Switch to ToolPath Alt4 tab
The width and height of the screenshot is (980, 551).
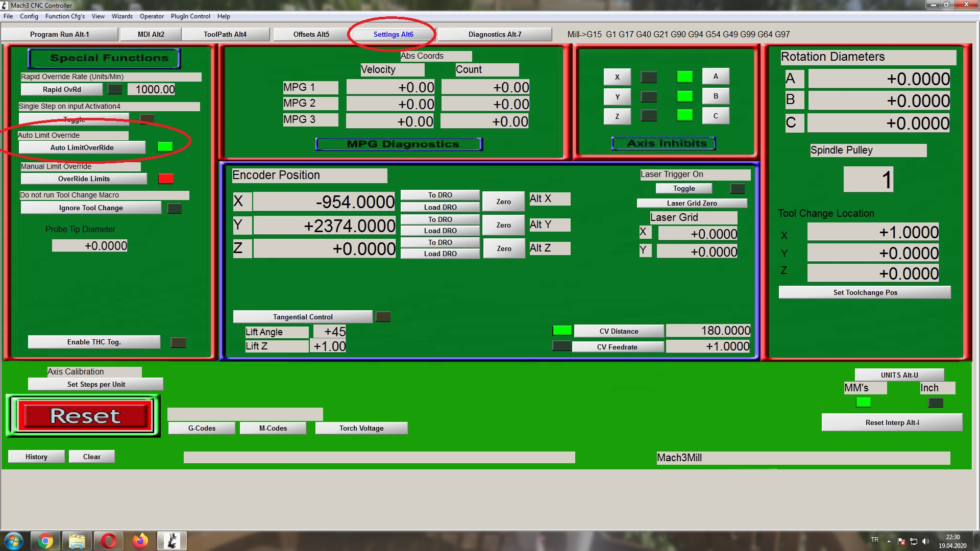tap(225, 34)
